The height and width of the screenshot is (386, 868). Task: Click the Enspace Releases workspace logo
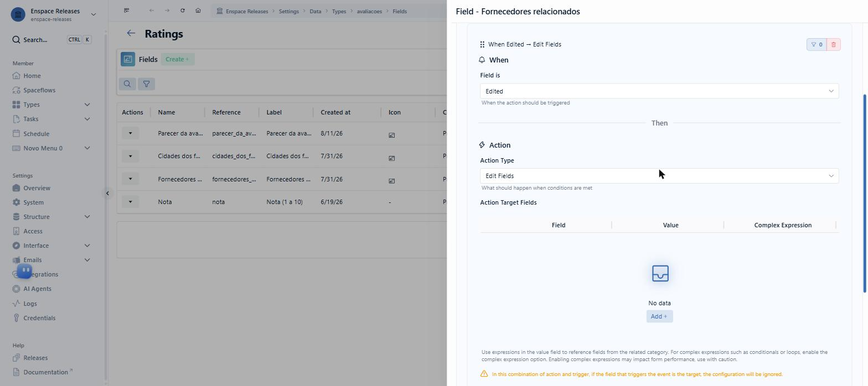(18, 14)
